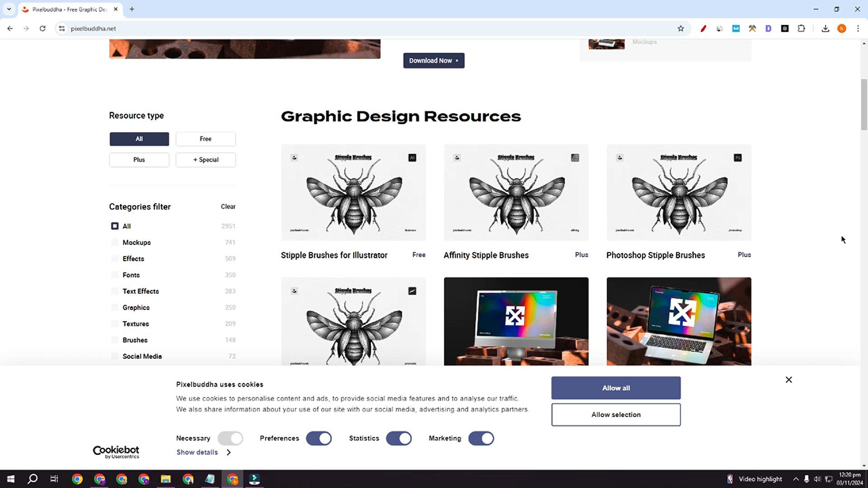Viewport: 868px width, 488px height.
Task: Go back with the browser back arrow
Action: pyautogui.click(x=10, y=28)
